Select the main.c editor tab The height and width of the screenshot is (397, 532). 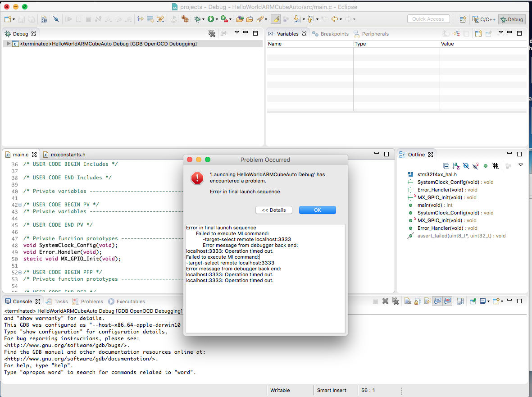pos(21,155)
